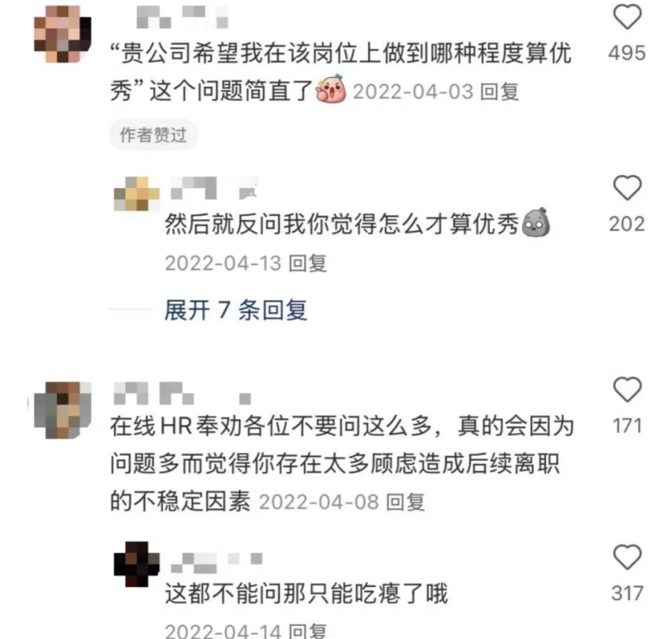Reply to the 2022-04-13 comment
This screenshot has height=639, width=672.
(x=308, y=263)
